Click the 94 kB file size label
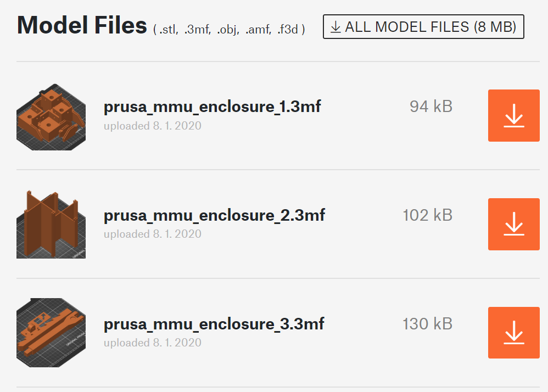The width and height of the screenshot is (548, 392). (x=431, y=107)
